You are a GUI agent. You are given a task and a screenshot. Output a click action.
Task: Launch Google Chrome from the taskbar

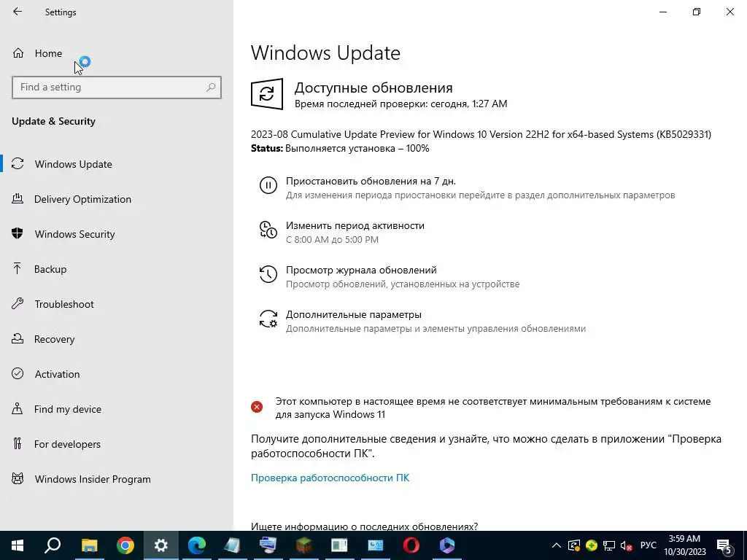point(125,545)
